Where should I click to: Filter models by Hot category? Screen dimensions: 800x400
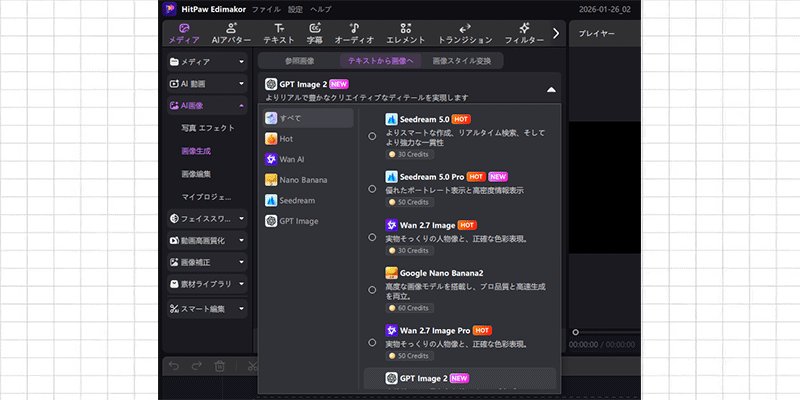point(308,139)
